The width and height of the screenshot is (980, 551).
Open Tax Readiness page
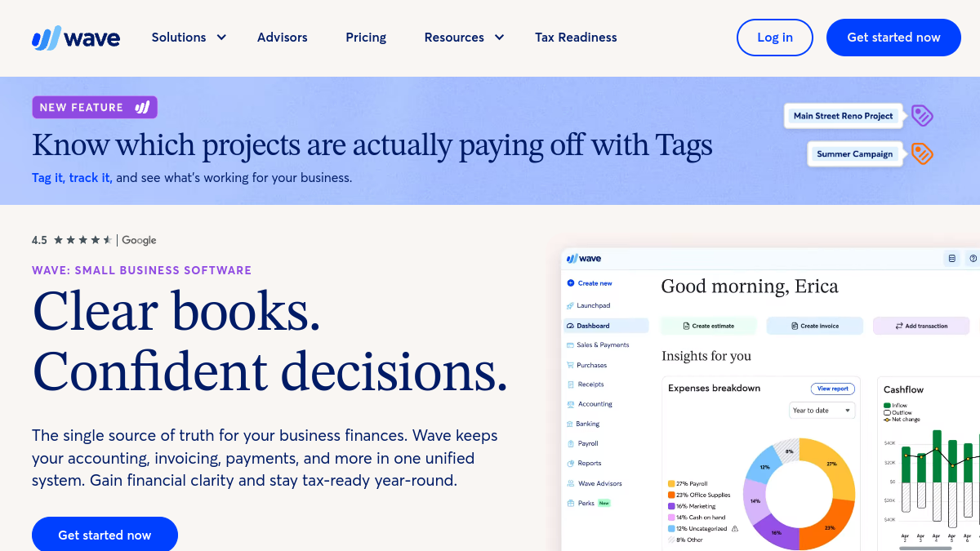pos(576,38)
